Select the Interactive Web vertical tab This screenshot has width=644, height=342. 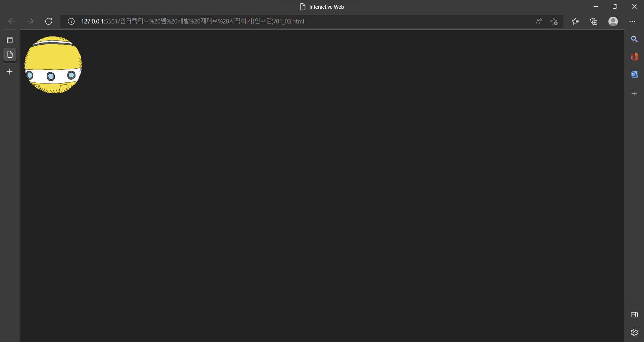pos(10,54)
